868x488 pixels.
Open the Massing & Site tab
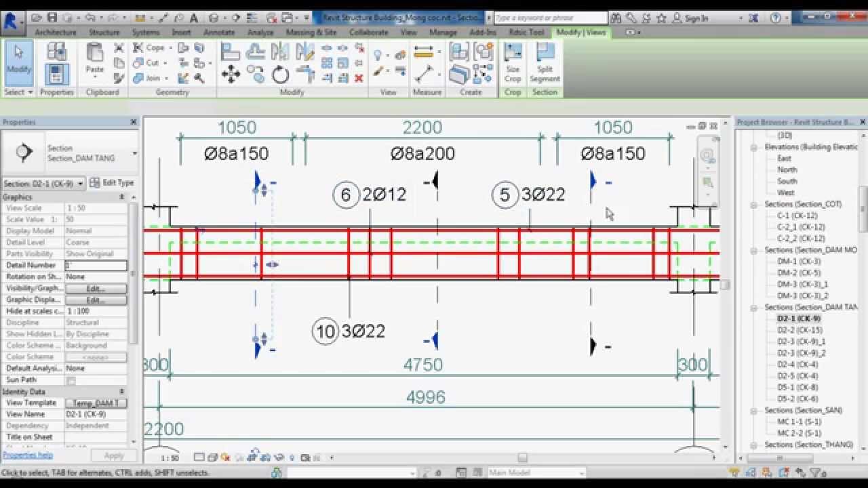tap(311, 32)
